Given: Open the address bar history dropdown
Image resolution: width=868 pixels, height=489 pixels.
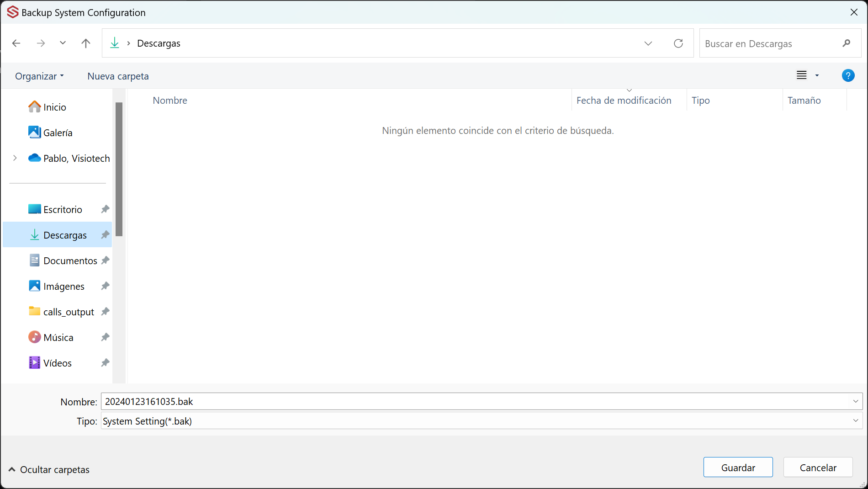Looking at the screenshot, I should [x=648, y=43].
